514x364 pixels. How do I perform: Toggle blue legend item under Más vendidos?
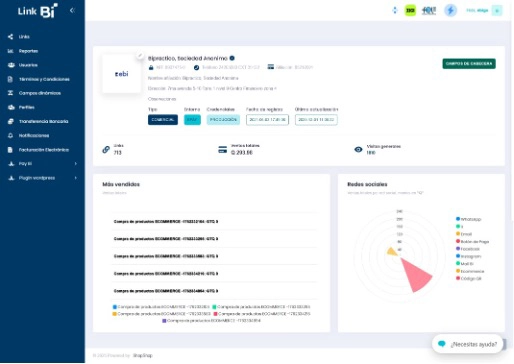[x=161, y=307]
